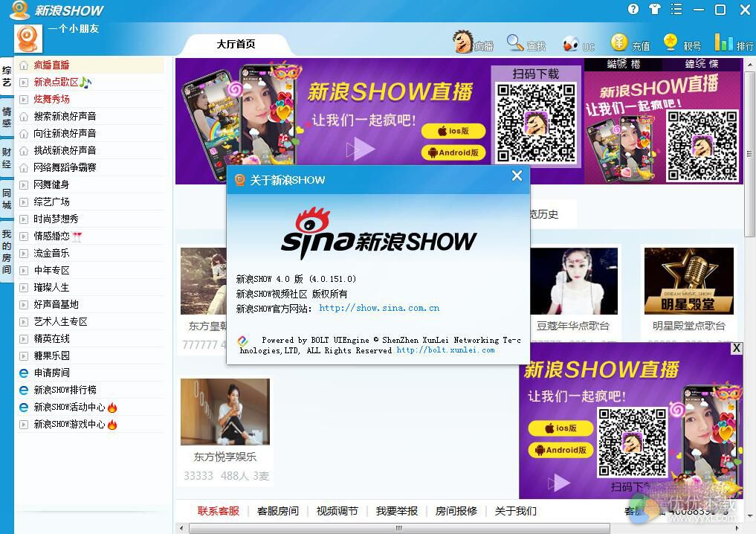Select the 情感 side tab
This screenshot has width=756, height=534.
pyautogui.click(x=7, y=118)
